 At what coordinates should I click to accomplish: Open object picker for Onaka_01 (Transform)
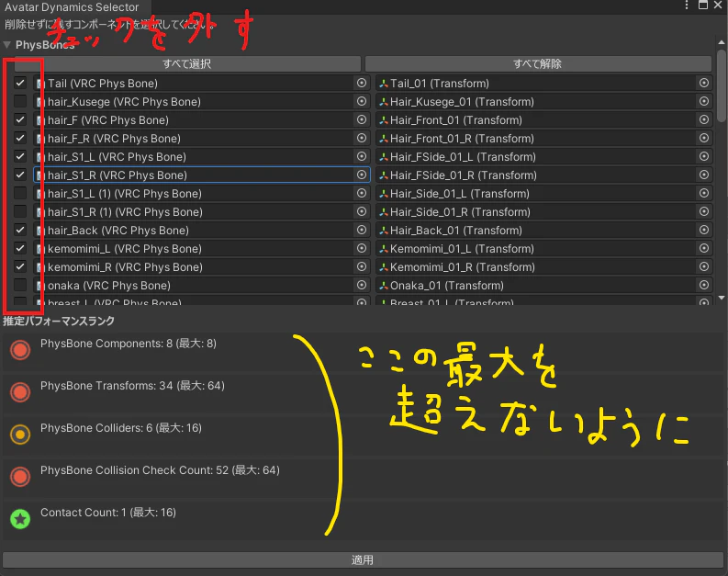pyautogui.click(x=704, y=285)
